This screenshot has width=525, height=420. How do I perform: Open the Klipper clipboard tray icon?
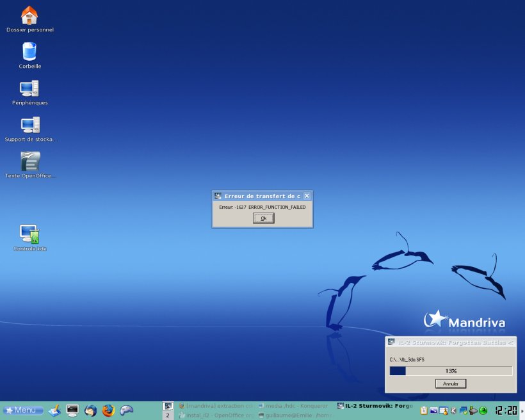424,410
